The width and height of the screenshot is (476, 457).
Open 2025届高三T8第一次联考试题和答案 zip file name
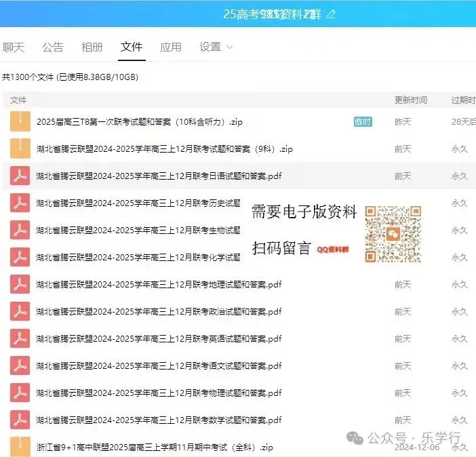tap(140, 122)
